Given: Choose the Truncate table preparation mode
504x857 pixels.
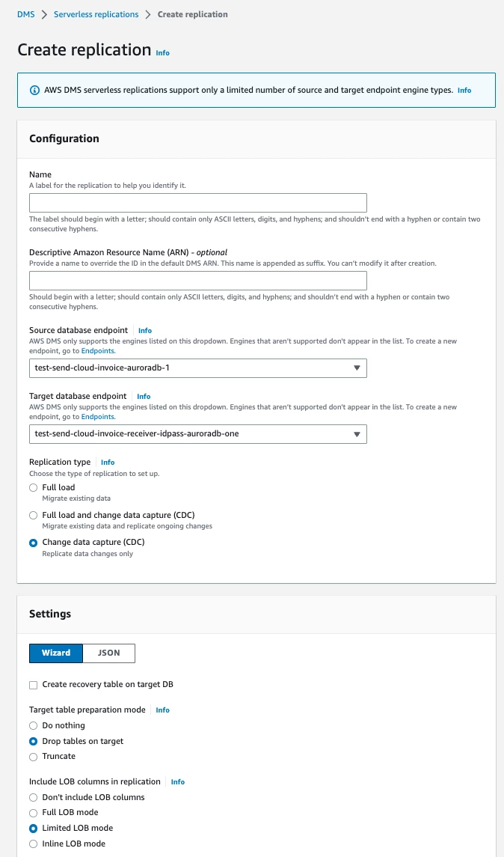Looking at the screenshot, I should click(34, 757).
